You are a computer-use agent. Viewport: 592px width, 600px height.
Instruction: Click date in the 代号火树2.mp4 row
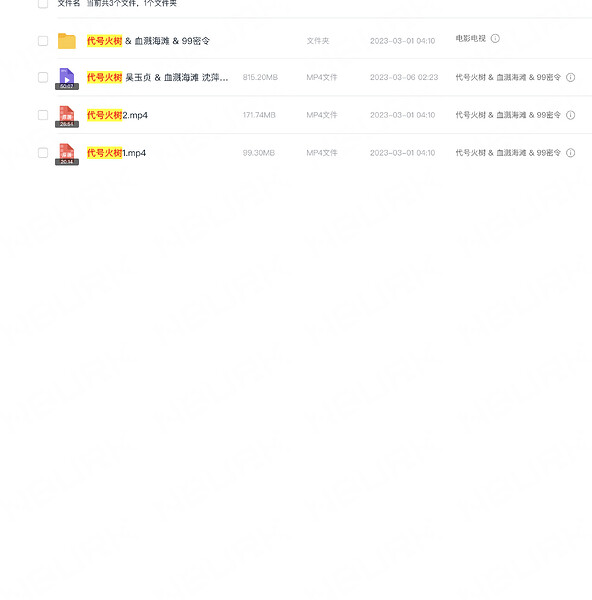[403, 115]
